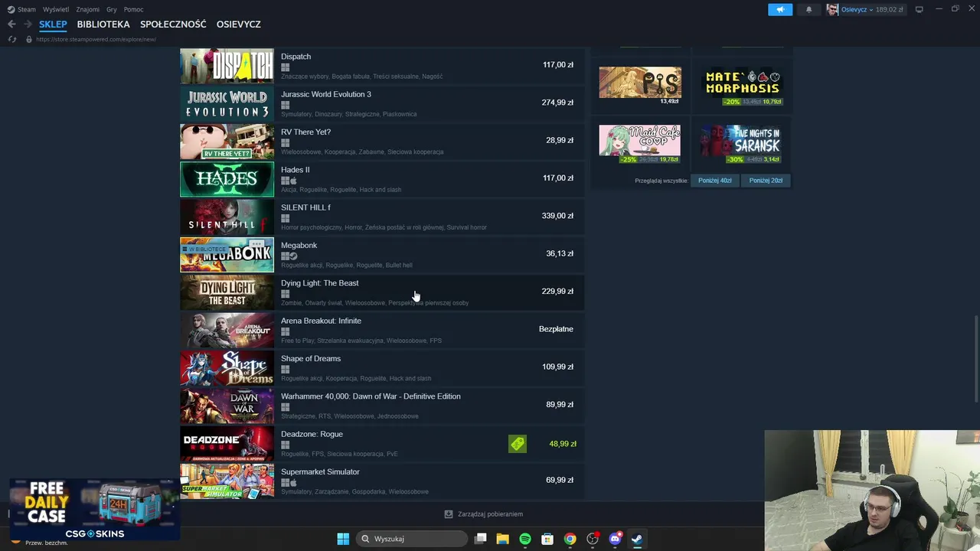Open the Gry menu
Viewport: 980px width, 551px height.
pyautogui.click(x=112, y=9)
